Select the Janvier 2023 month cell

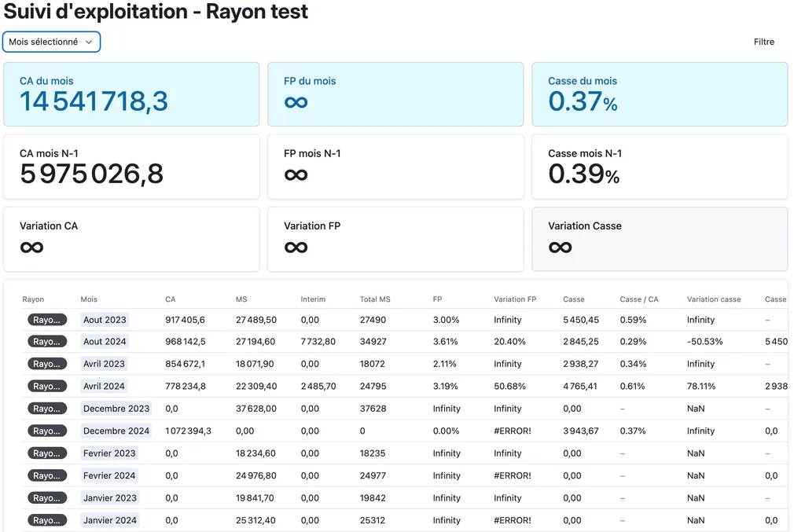110,498
